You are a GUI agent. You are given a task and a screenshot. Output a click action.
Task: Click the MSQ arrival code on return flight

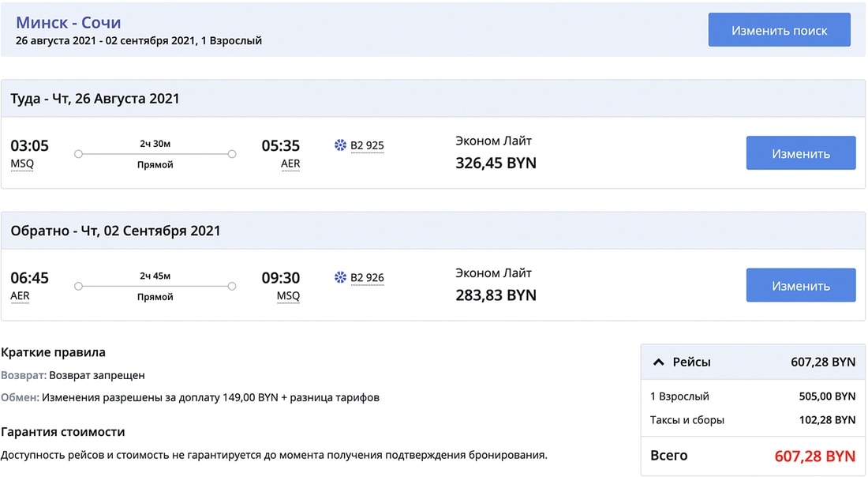pyautogui.click(x=288, y=296)
